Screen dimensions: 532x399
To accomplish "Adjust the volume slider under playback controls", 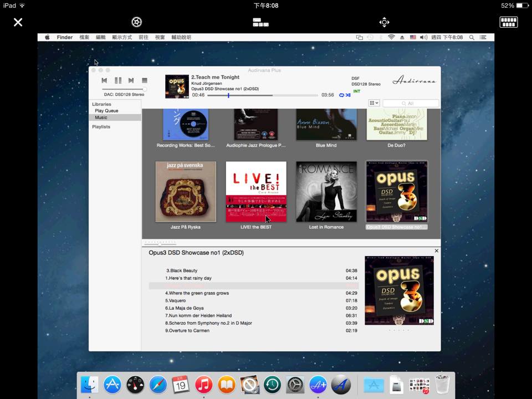I will 124,89.
